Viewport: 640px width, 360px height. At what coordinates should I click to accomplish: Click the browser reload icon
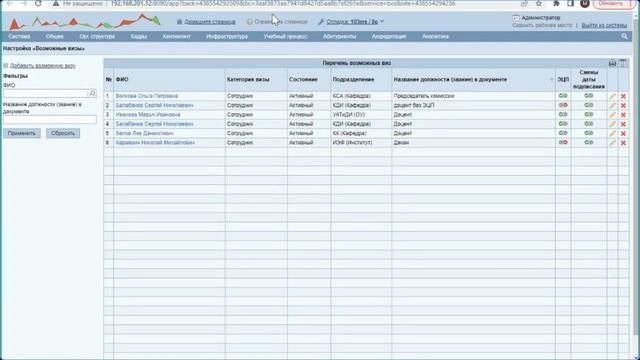38,3
